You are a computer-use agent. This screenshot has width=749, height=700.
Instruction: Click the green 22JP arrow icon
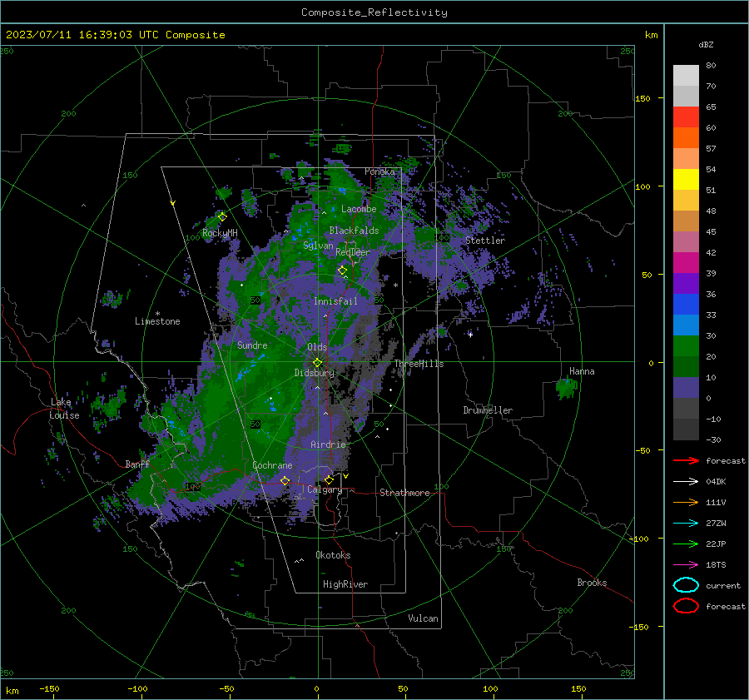tap(686, 544)
